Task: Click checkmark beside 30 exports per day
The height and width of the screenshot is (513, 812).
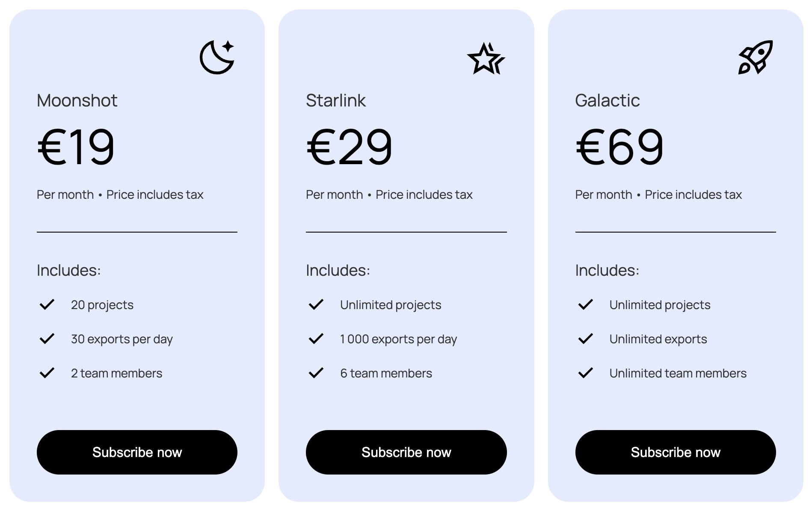Action: [47, 339]
